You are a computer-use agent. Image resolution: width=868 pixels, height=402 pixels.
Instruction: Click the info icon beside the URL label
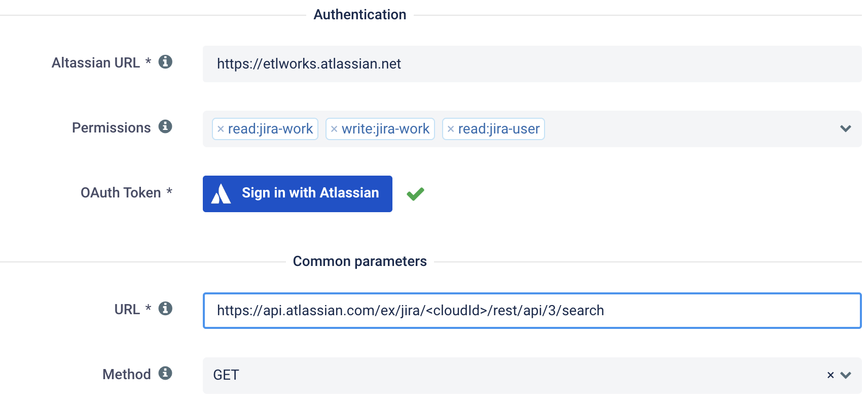coord(165,308)
